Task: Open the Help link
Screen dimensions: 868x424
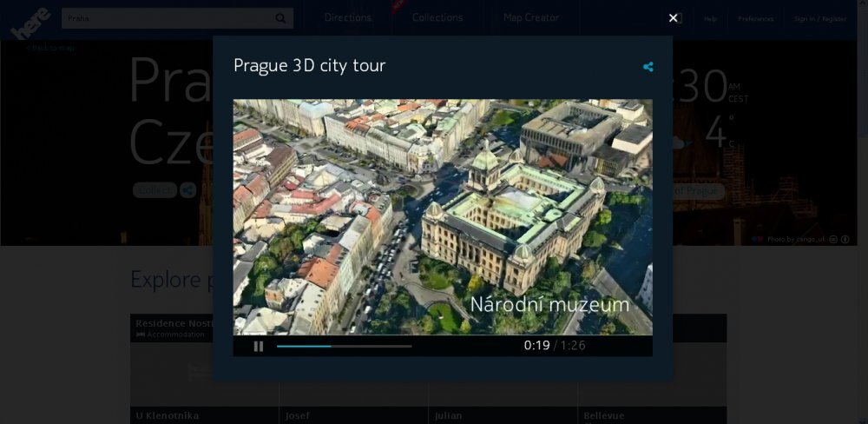Action: (x=710, y=18)
